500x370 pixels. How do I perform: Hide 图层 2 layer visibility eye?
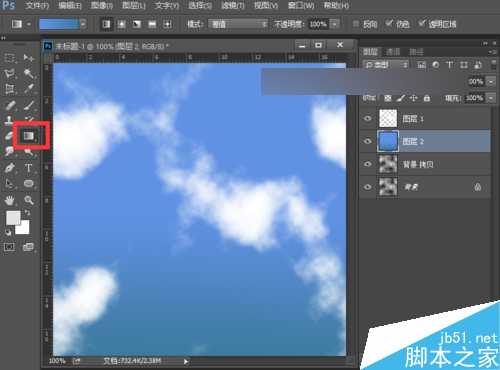point(368,141)
